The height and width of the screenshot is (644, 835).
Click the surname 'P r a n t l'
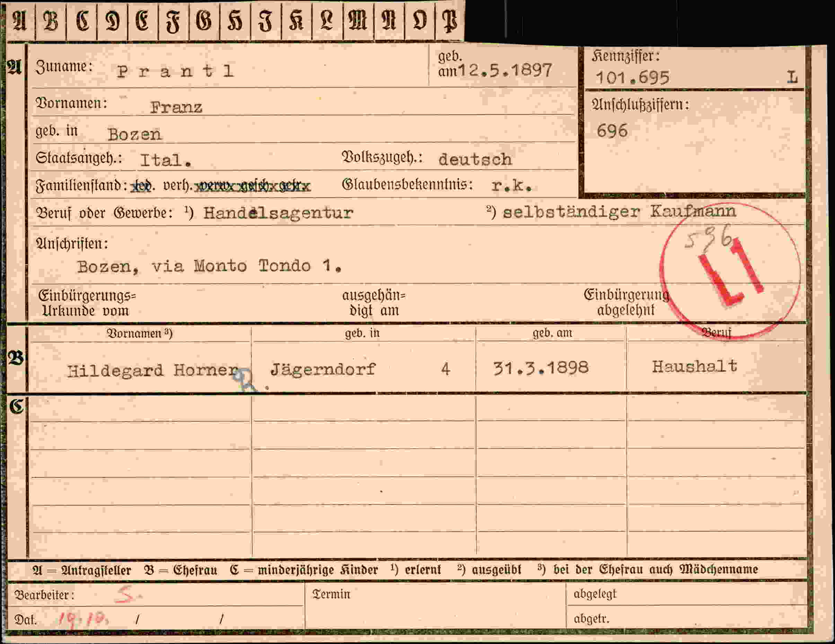[175, 71]
